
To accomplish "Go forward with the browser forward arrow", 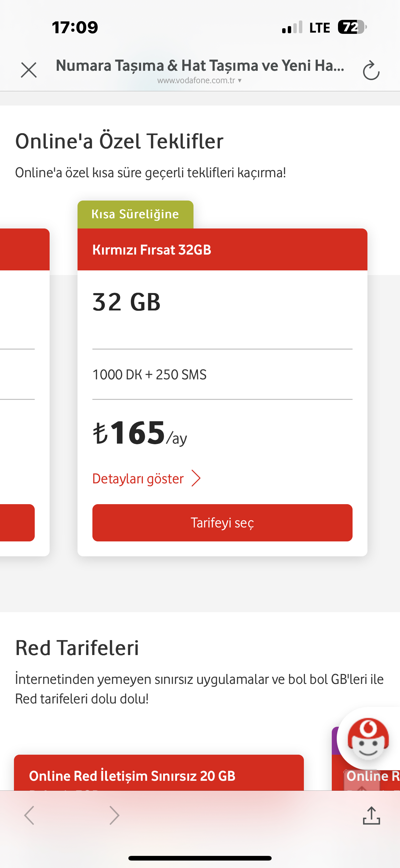I will point(114,815).
